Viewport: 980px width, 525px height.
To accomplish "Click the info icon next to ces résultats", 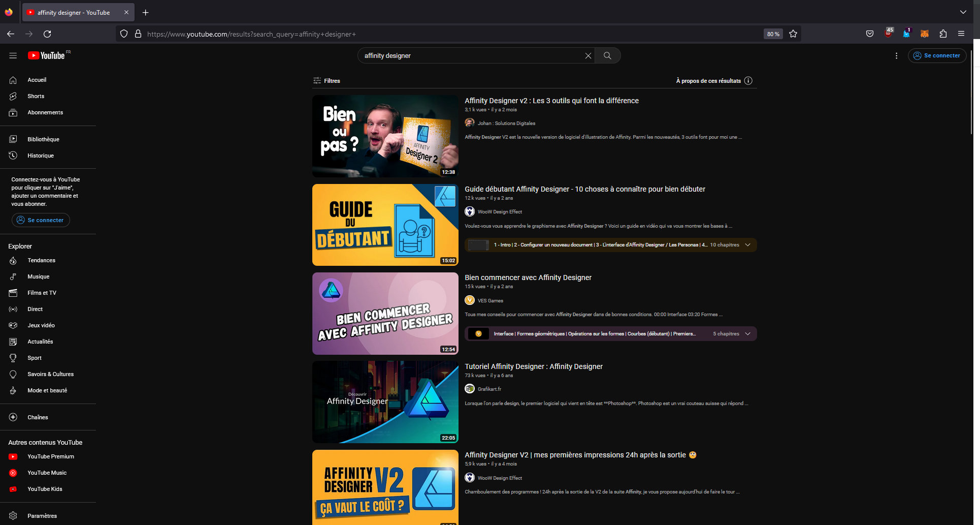I will [748, 80].
